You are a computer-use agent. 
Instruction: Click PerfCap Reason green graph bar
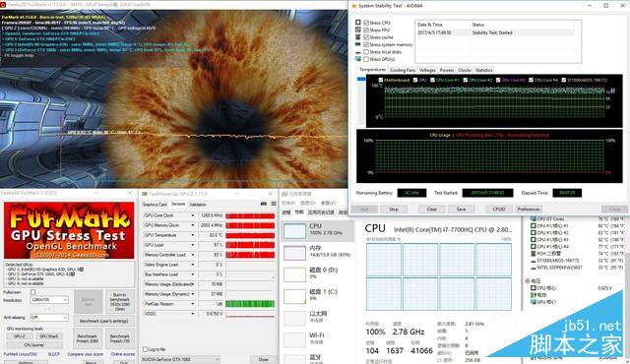(250, 304)
